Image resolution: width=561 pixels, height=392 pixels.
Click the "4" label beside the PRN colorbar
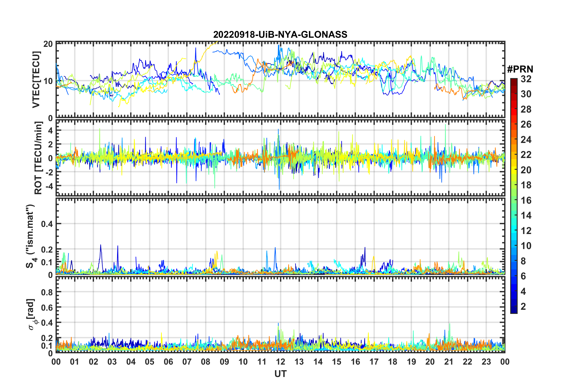pyautogui.click(x=523, y=291)
